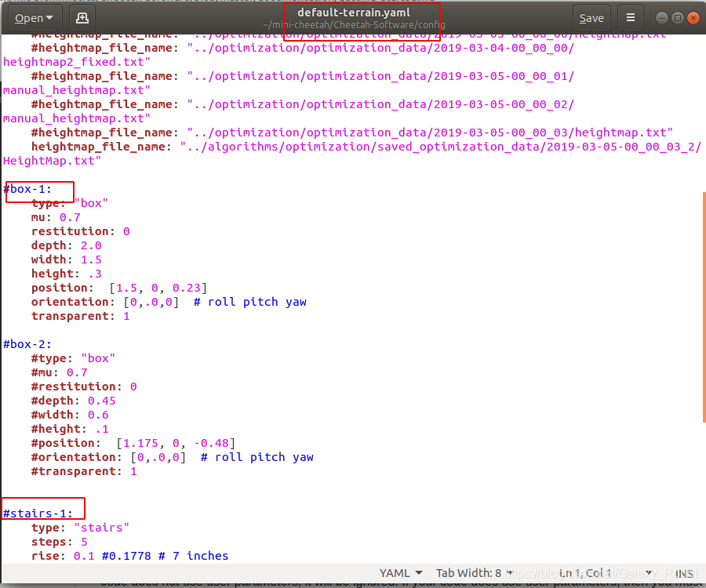
Task: Toggle INS insert mode indicator
Action: click(x=684, y=574)
